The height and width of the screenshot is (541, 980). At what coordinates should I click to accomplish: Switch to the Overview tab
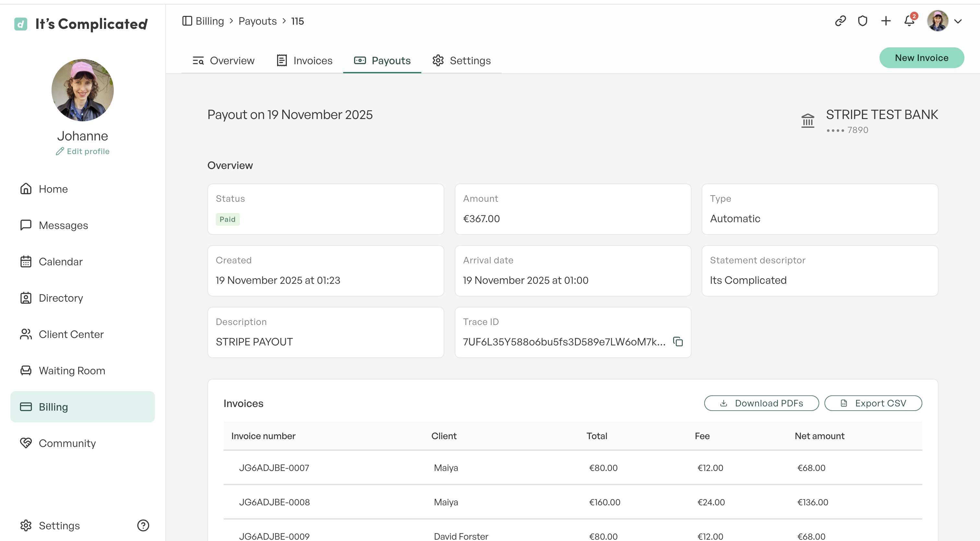point(223,61)
